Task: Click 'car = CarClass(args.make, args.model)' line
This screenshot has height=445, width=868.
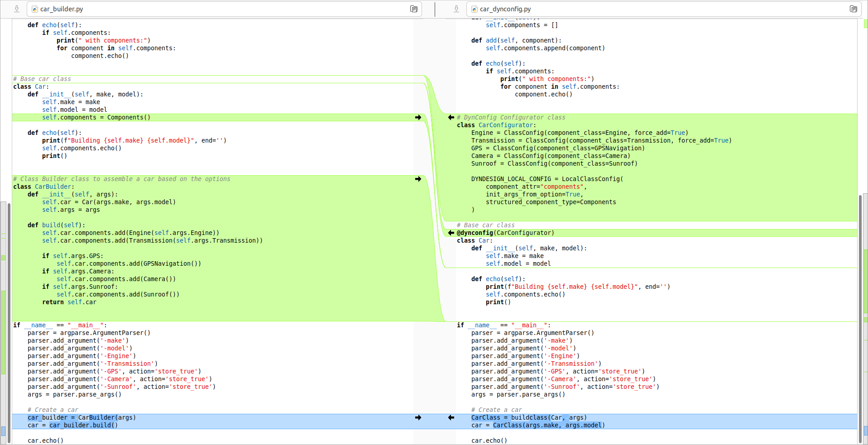Action: click(538, 425)
